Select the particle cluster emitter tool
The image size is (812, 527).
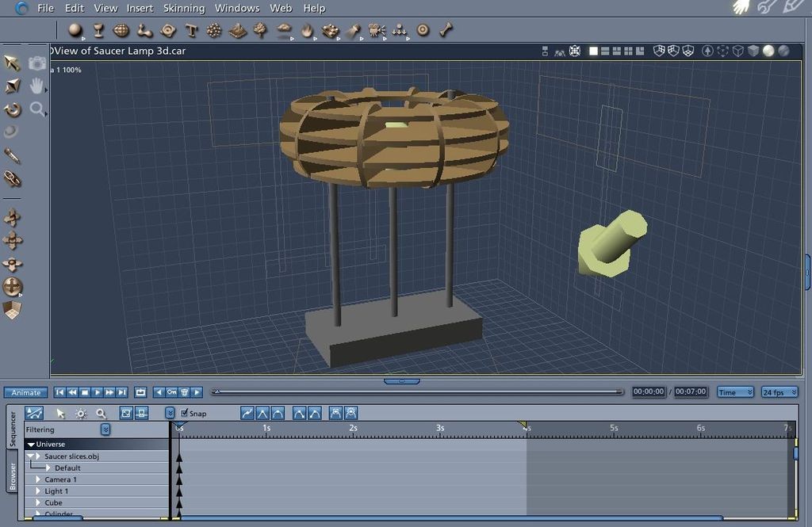(214, 31)
